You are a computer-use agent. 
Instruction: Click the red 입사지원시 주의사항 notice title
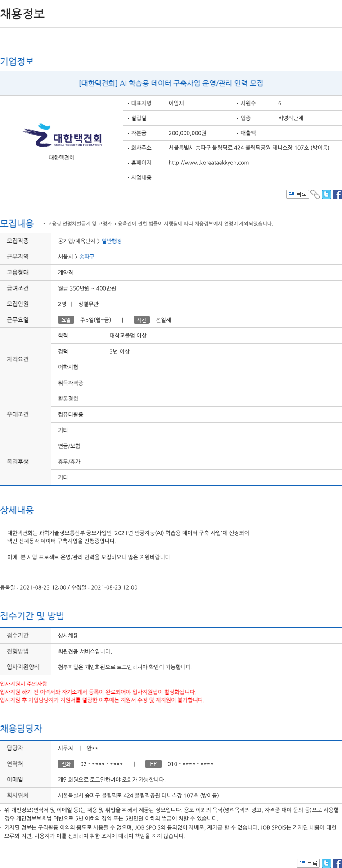(23, 684)
